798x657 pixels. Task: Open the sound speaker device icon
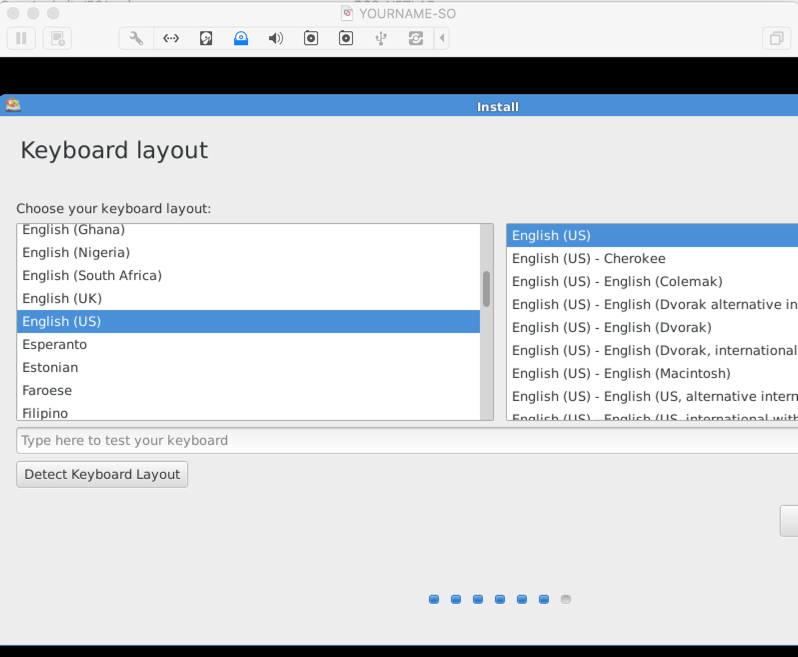(276, 38)
